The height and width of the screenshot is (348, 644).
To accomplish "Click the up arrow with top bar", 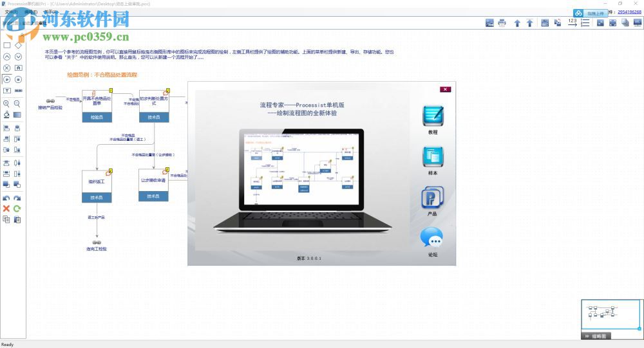I will 530,23.
